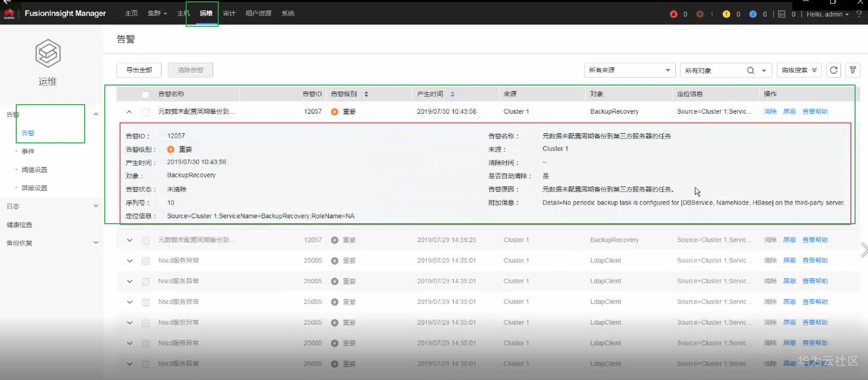
Task: Click the 清除告警 button
Action: tap(190, 70)
